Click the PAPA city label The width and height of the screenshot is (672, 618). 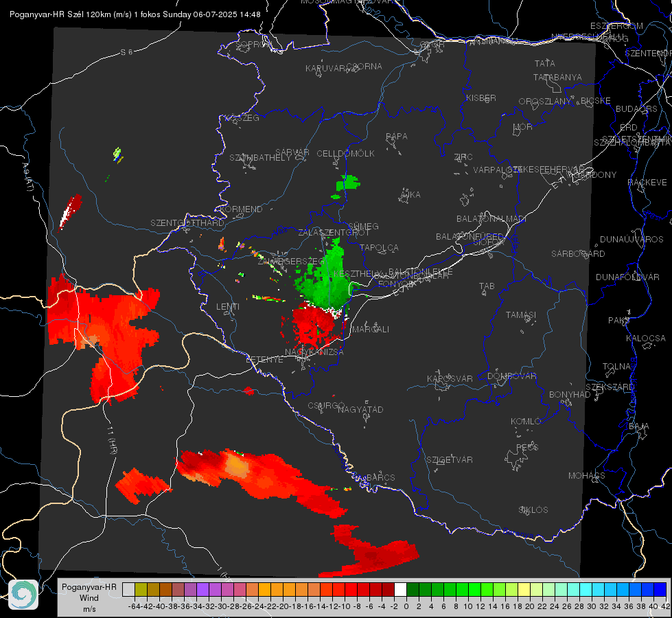pyautogui.click(x=397, y=136)
